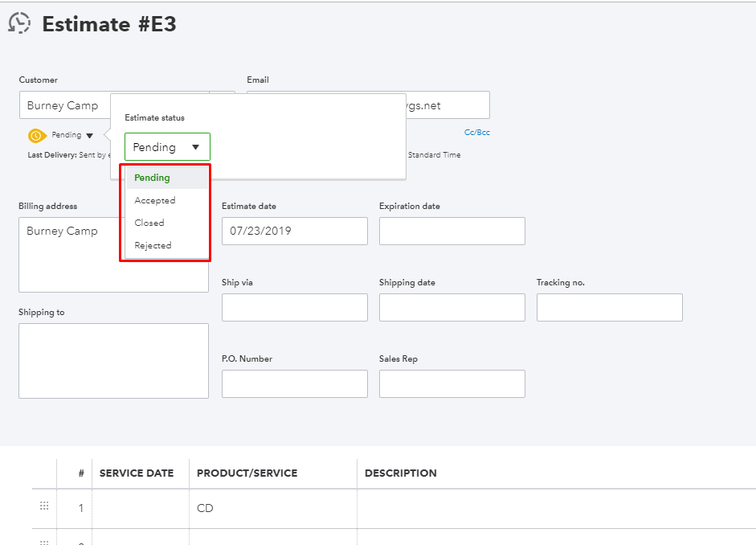
Task: Click the Estimate date field
Action: point(294,231)
